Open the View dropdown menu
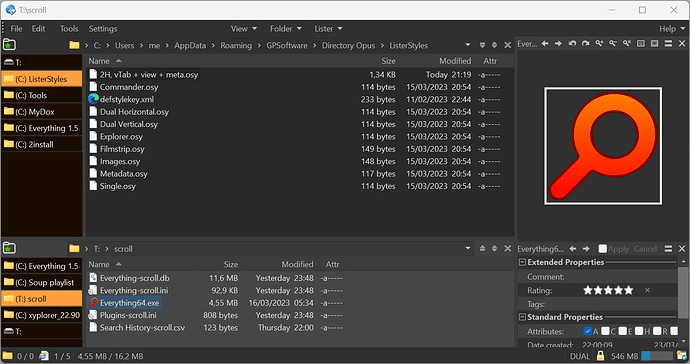Image resolution: width=690 pixels, height=364 pixels. point(244,29)
